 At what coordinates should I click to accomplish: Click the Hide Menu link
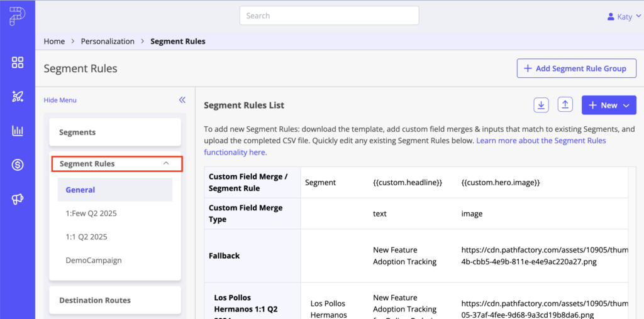point(60,100)
